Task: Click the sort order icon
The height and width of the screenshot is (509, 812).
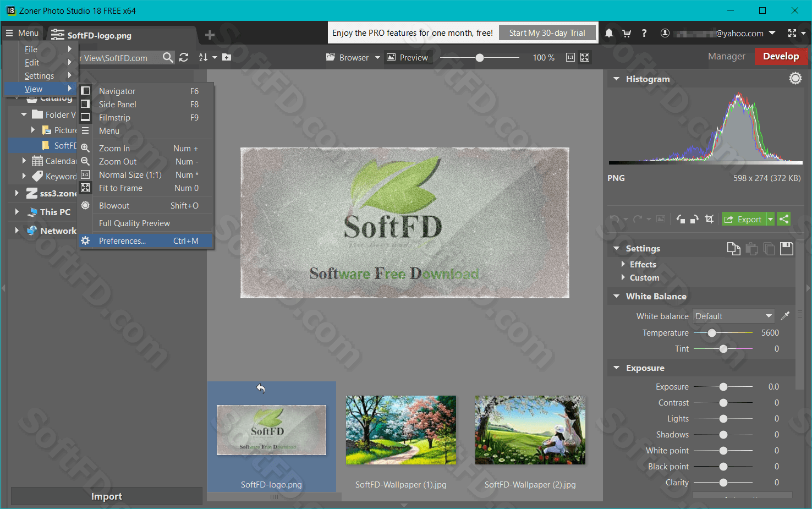Action: point(203,57)
